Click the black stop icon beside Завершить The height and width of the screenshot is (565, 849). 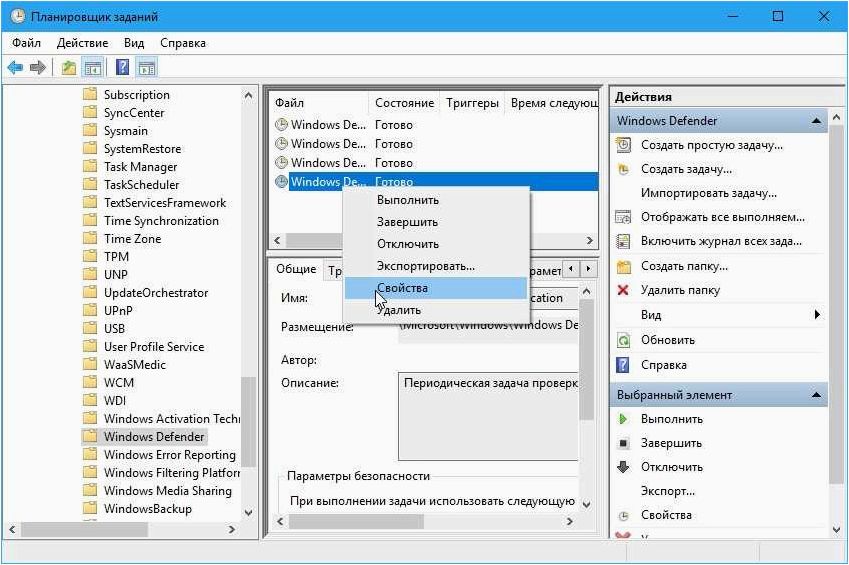623,443
